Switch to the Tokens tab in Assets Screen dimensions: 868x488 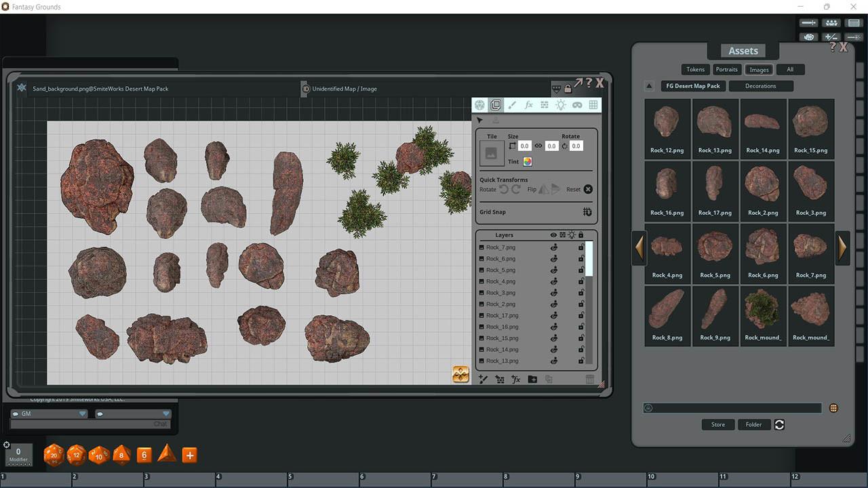[x=695, y=68]
